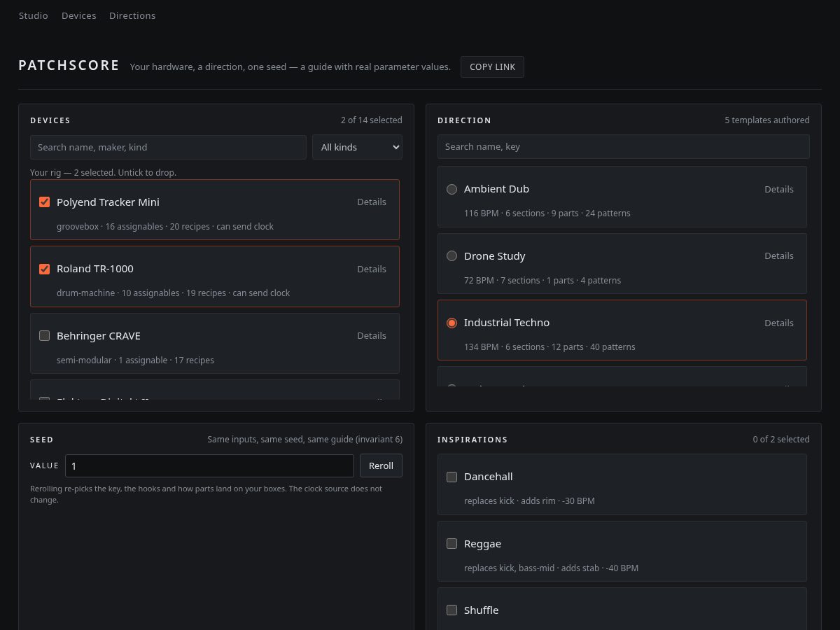Click '116 BPM · 6 sections · 9 parts' line
840x630 pixels.
[547, 213]
